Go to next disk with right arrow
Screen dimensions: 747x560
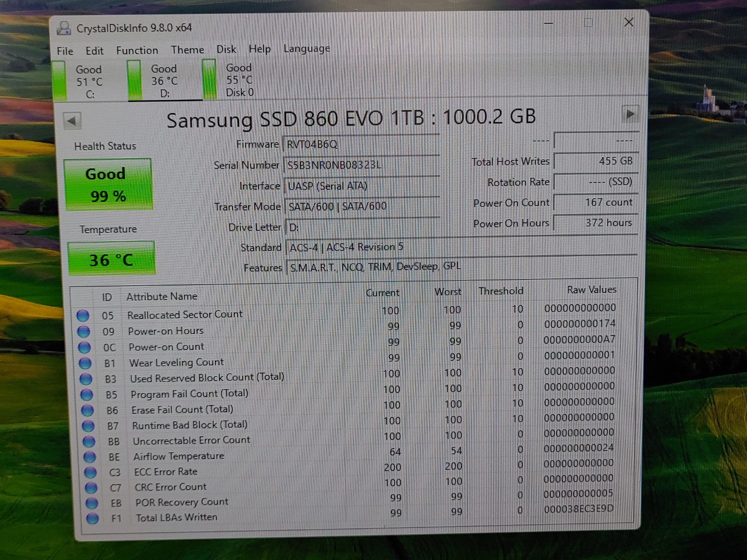click(630, 114)
